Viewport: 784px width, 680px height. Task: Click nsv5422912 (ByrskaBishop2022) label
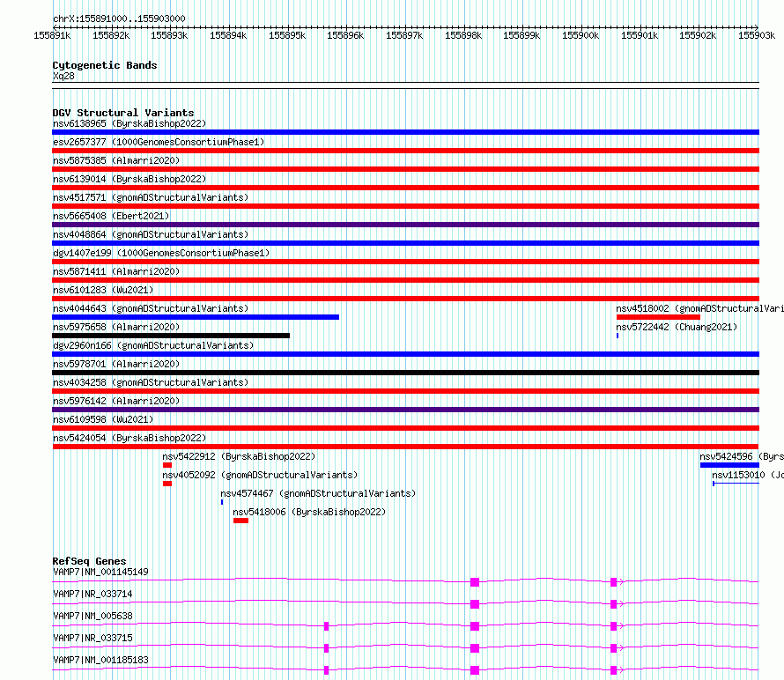(x=239, y=456)
